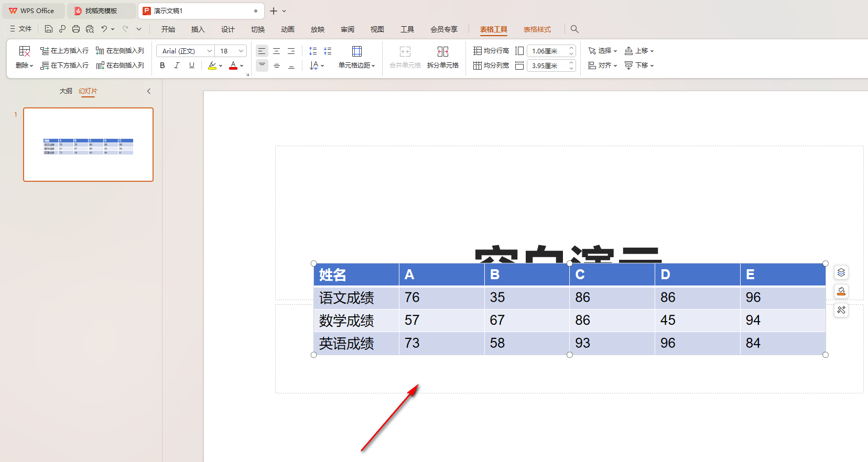Click the delete table icon
Image resolution: width=868 pixels, height=462 pixels.
pyautogui.click(x=25, y=51)
